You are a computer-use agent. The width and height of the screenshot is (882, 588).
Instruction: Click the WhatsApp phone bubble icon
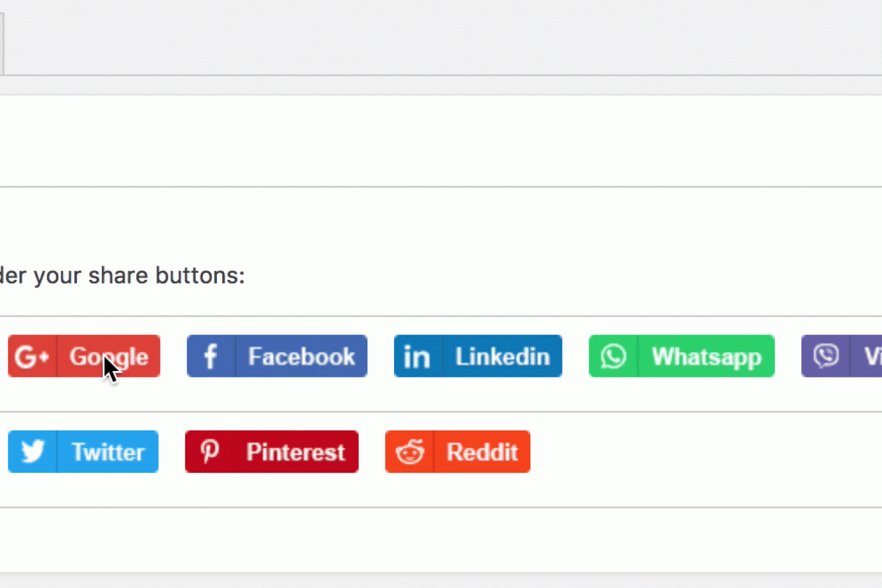613,356
